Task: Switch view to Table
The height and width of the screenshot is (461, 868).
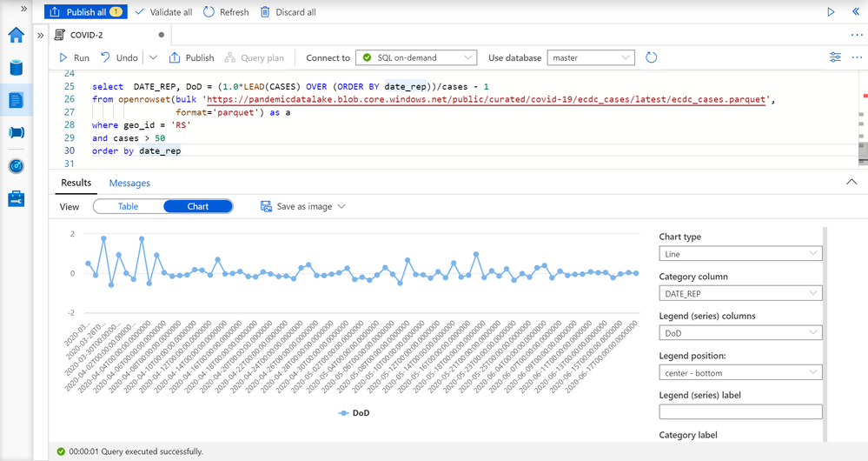Action: (128, 207)
